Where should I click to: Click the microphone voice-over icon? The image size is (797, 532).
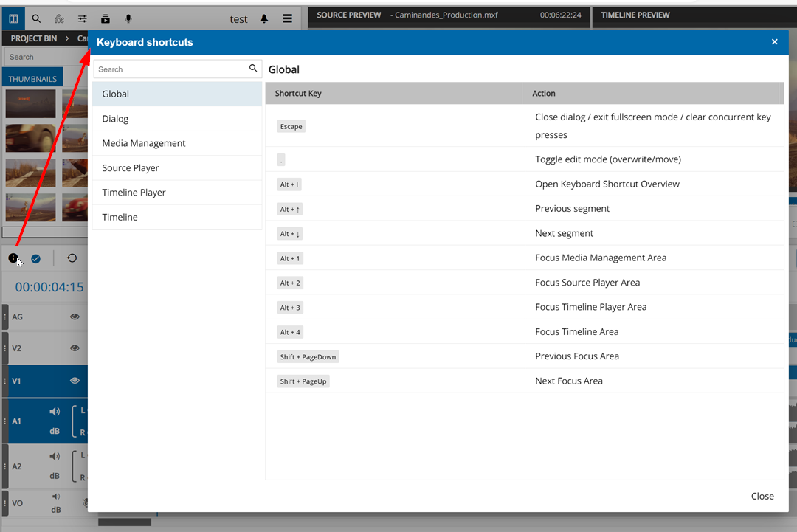(128, 18)
